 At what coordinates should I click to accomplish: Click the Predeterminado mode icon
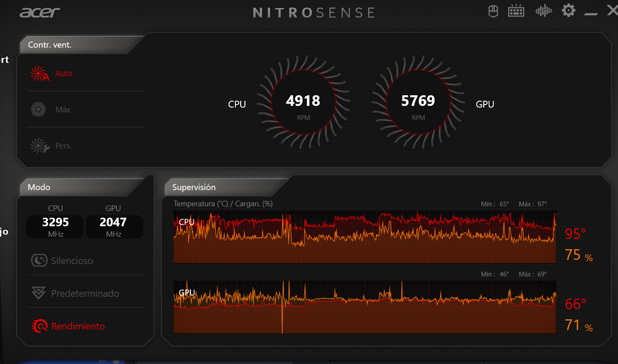pos(38,293)
